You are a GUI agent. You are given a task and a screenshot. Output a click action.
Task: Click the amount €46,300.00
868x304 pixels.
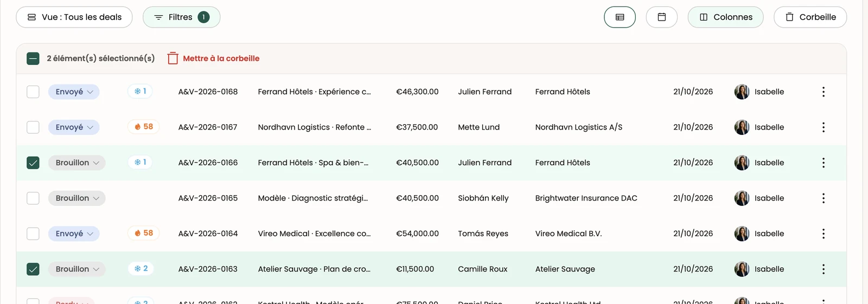point(417,92)
